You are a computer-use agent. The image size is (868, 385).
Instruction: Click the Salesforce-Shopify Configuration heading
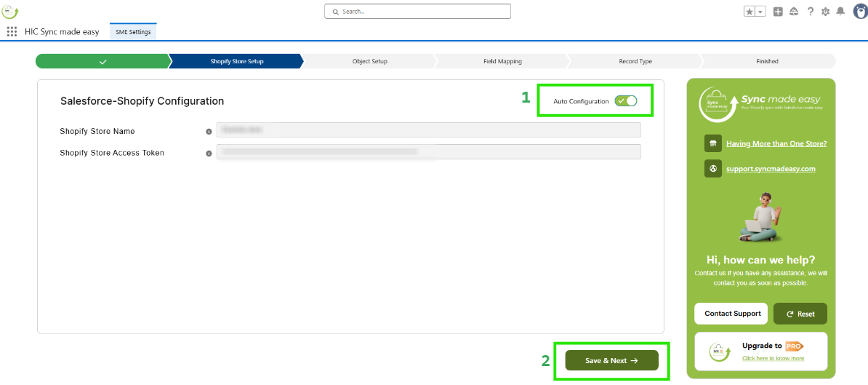tap(142, 101)
